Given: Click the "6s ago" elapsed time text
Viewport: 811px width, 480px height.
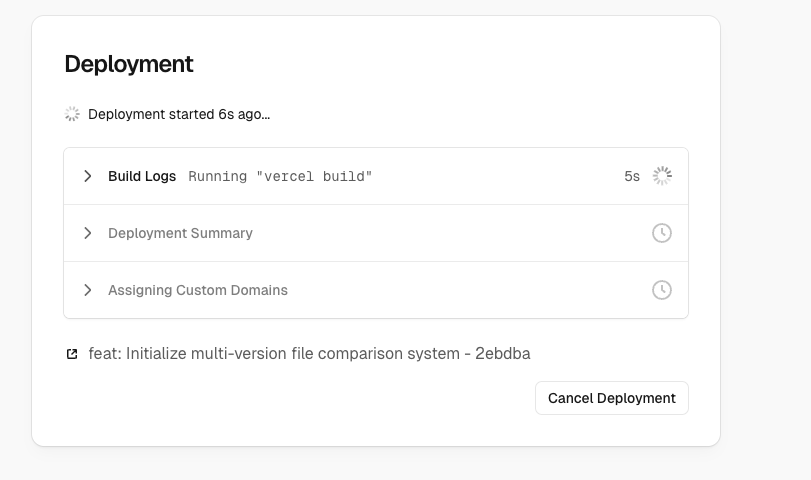Looking at the screenshot, I should coord(243,114).
